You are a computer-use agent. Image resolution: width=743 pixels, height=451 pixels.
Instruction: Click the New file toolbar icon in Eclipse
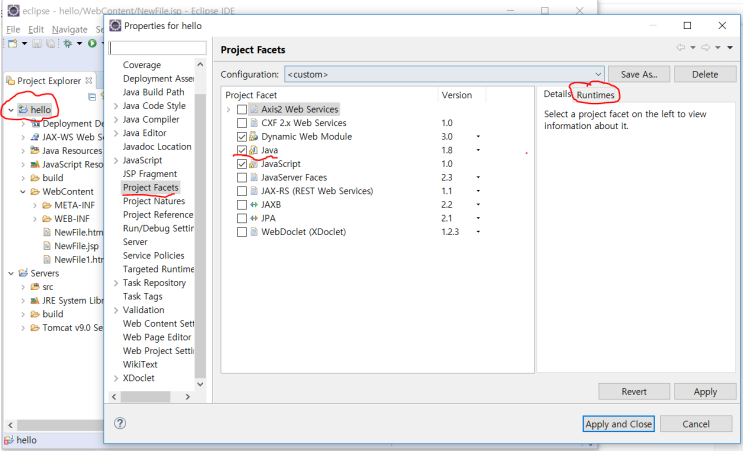[12, 44]
